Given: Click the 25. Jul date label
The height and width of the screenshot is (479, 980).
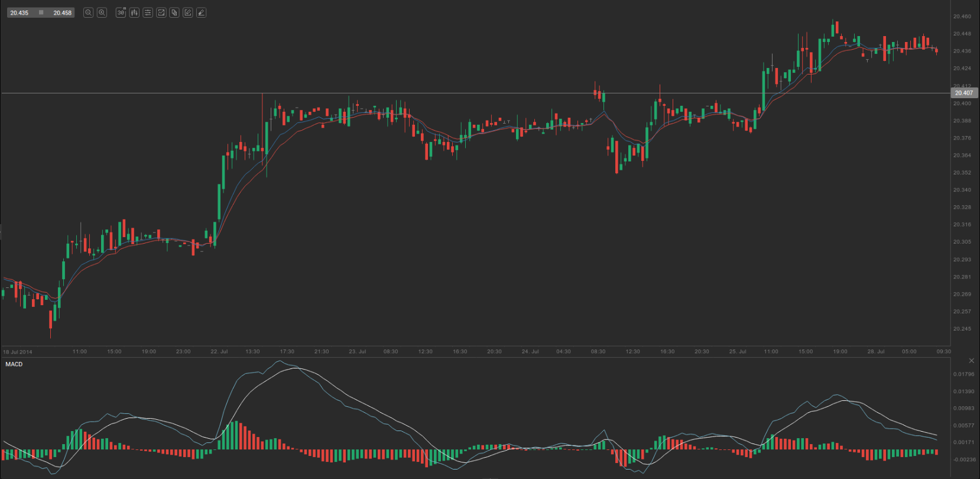Looking at the screenshot, I should click(x=737, y=351).
